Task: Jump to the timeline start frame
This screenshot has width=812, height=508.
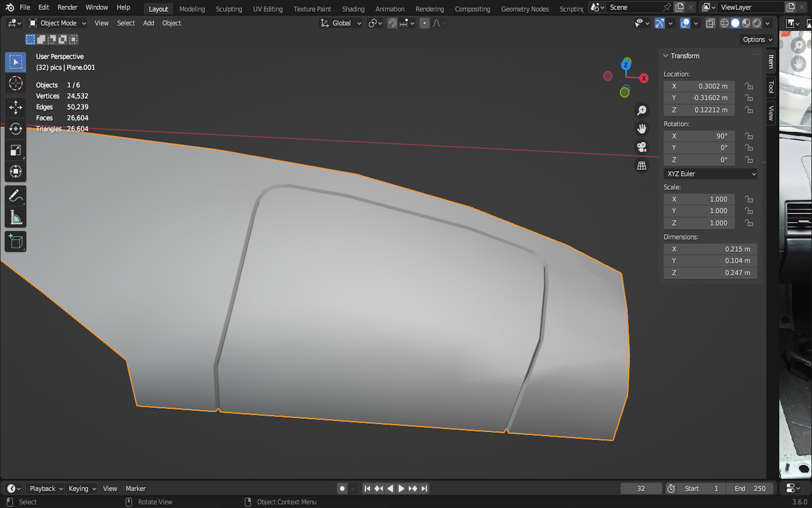Action: pos(367,489)
